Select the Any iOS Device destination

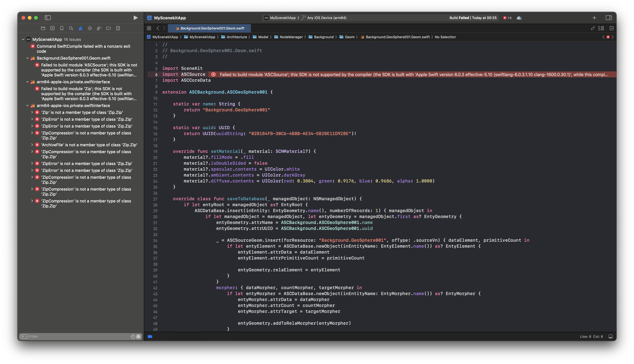click(327, 18)
